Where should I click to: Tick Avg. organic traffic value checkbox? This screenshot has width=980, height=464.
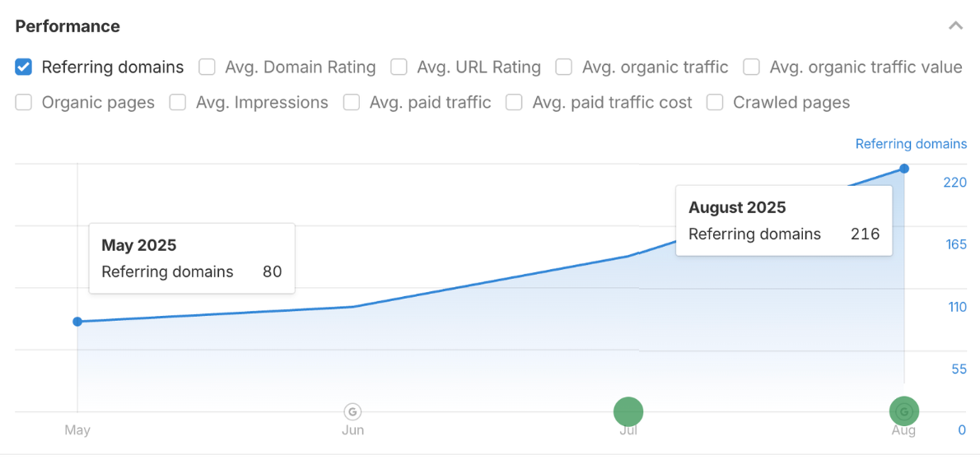point(751,67)
